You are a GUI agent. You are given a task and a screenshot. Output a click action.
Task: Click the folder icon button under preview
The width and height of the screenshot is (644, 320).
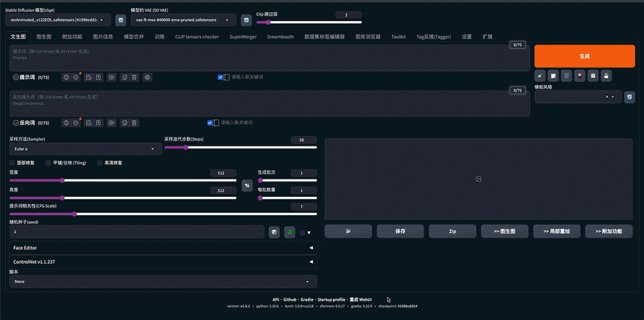pos(348,231)
